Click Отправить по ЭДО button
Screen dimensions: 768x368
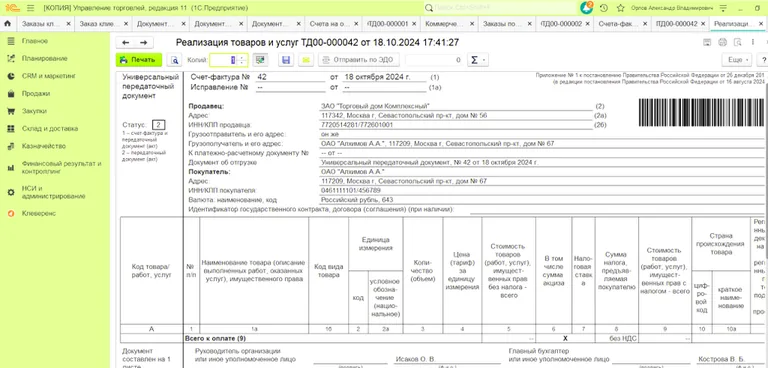[x=359, y=60]
